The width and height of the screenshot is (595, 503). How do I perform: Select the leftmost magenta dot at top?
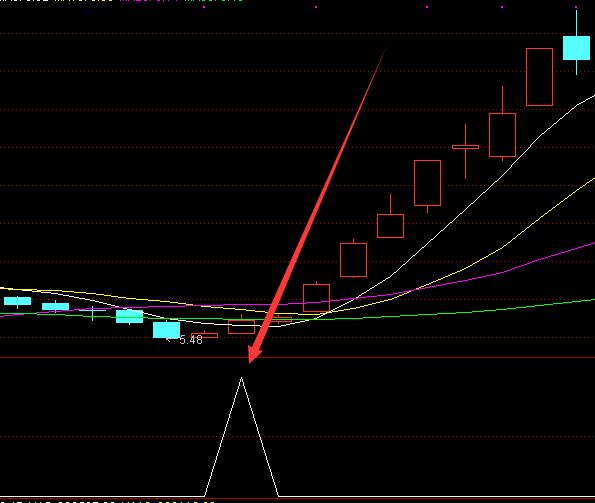[204, 7]
